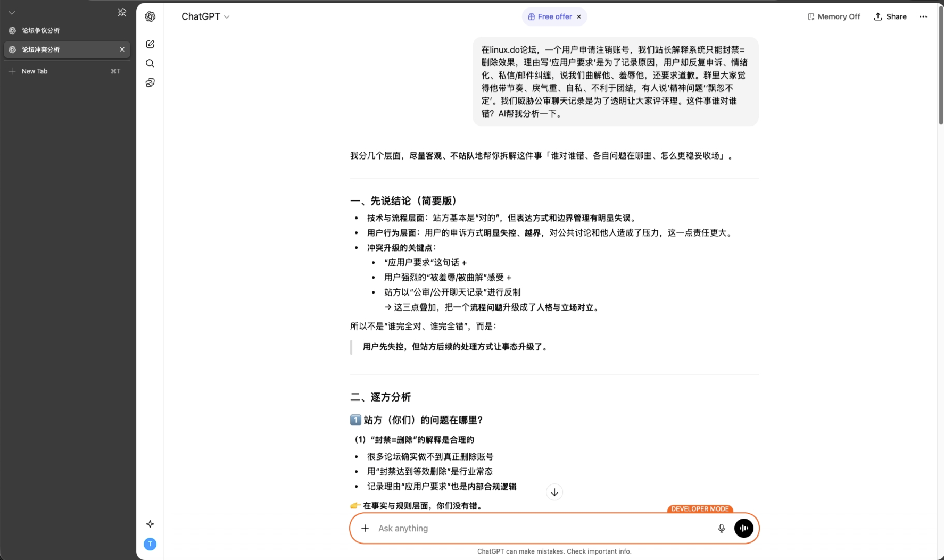Open the blue user profile avatar
This screenshot has width=944, height=560.
point(150,544)
